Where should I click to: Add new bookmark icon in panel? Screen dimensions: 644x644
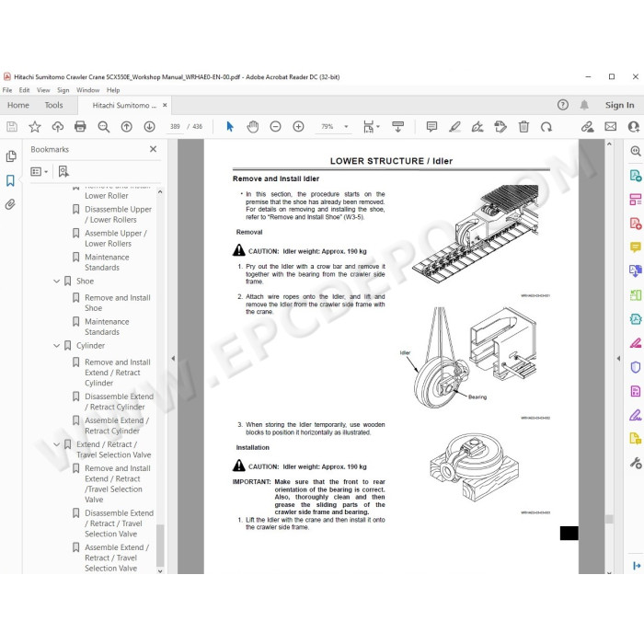(63, 171)
